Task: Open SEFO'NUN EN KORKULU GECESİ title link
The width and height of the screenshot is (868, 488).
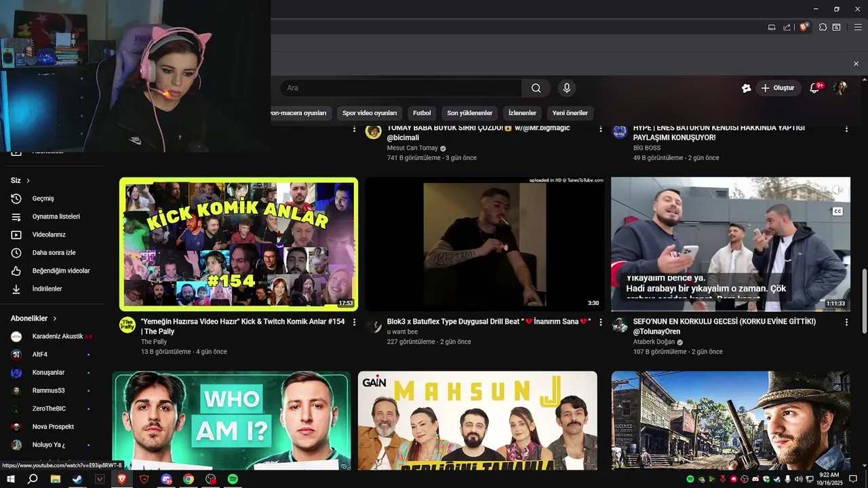Action: point(724,326)
